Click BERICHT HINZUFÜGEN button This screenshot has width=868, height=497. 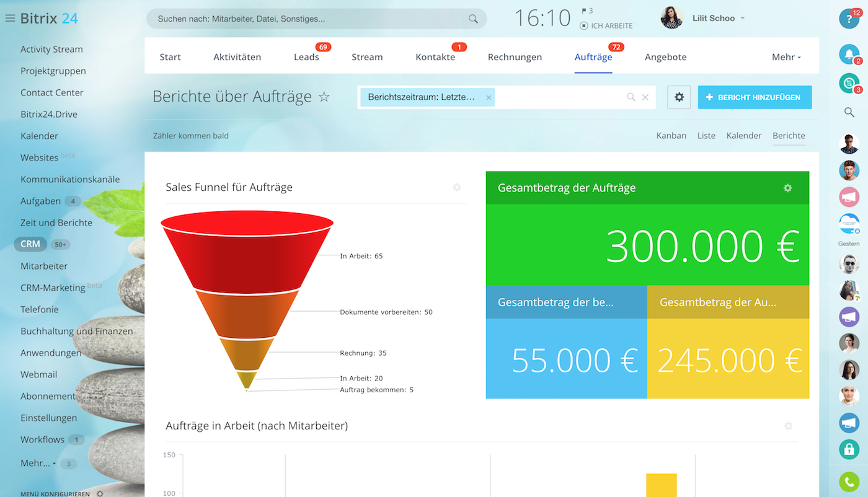755,97
